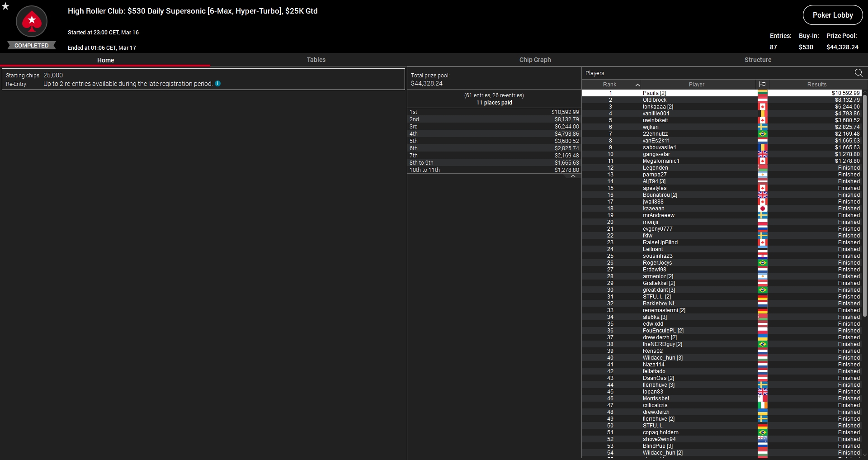Screen dimensions: 868x460
Task: Sort by the country flag column icon
Action: tap(762, 85)
